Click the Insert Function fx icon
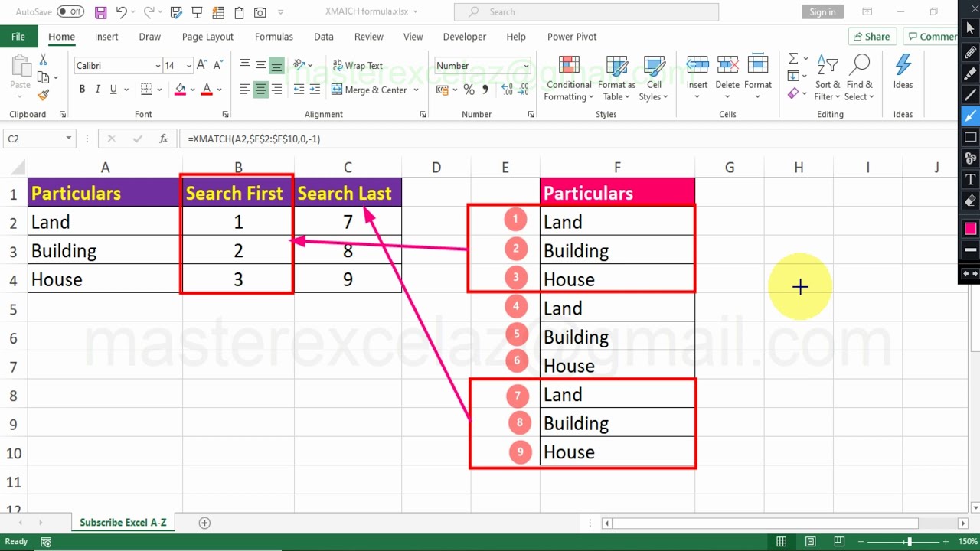This screenshot has height=551, width=980. click(163, 139)
